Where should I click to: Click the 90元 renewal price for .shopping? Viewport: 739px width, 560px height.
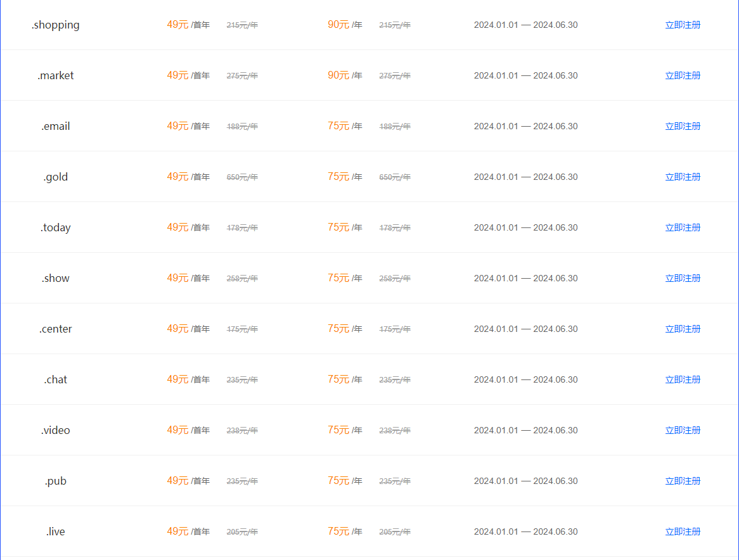(x=338, y=25)
